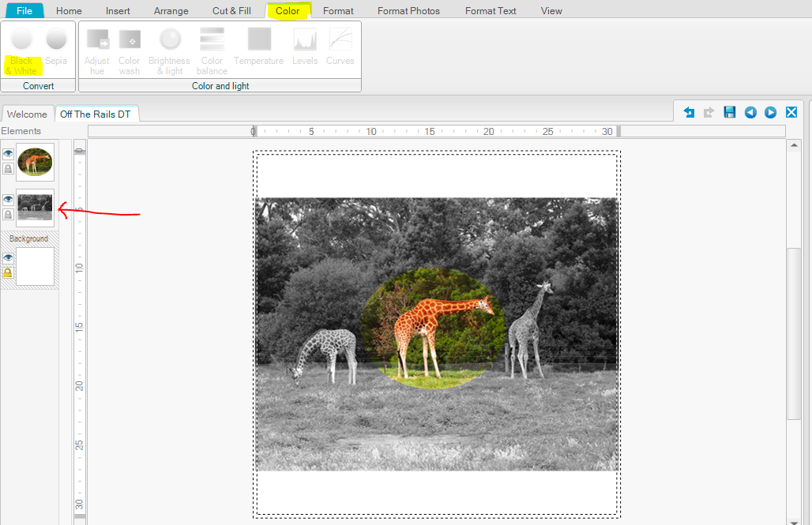Open the Adjust hue tool
Image resolution: width=812 pixels, height=525 pixels.
point(97,52)
